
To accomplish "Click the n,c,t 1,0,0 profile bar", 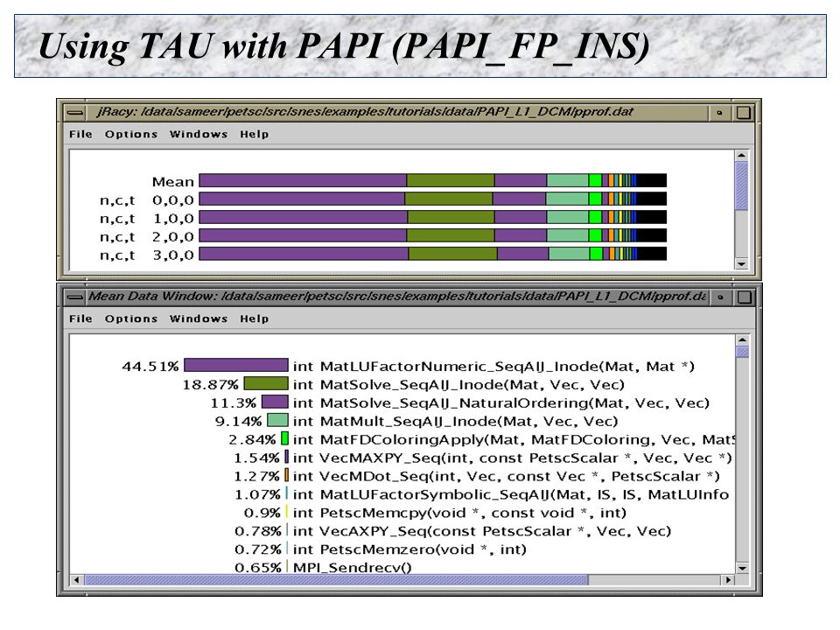I will (x=433, y=217).
